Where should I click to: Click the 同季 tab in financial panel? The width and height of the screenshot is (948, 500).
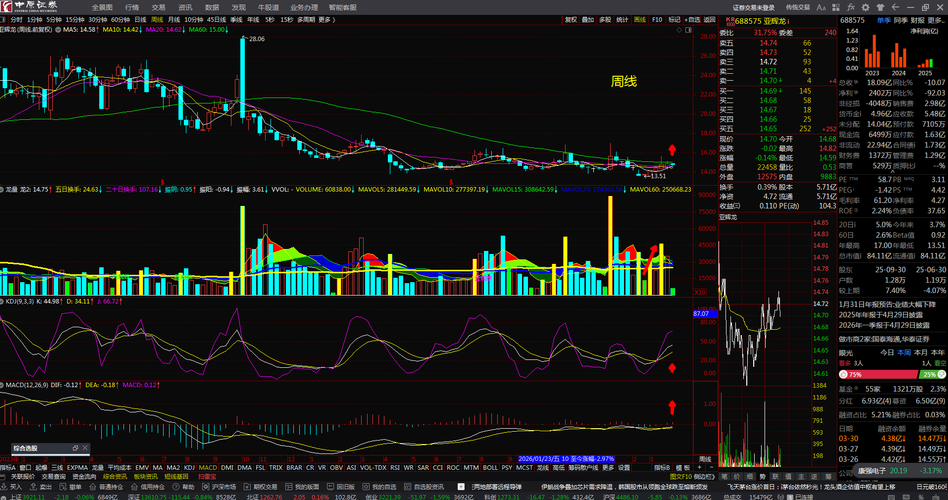click(x=901, y=20)
